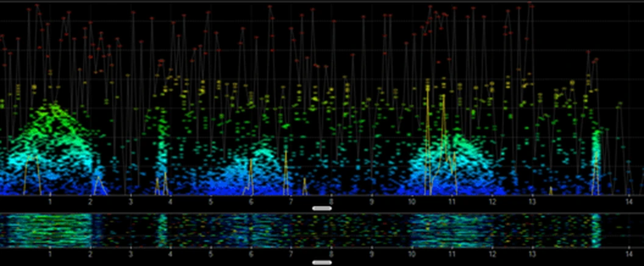Image resolution: width=644 pixels, height=266 pixels.
Task: Click axis label 9 under the heatmap strip
Action: (371, 254)
